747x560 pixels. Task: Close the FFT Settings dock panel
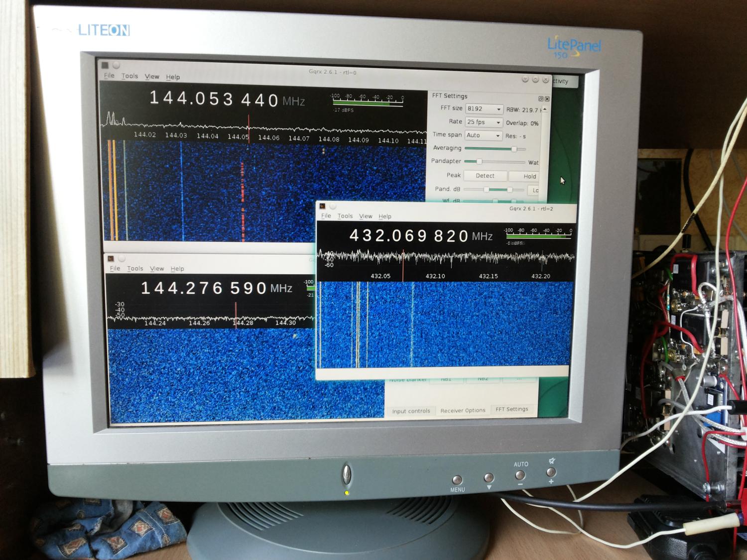coord(547,99)
